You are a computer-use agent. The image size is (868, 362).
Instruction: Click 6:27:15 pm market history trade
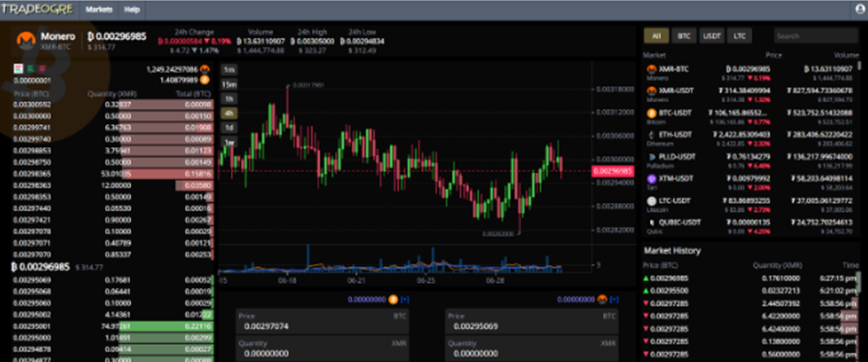[x=750, y=278]
